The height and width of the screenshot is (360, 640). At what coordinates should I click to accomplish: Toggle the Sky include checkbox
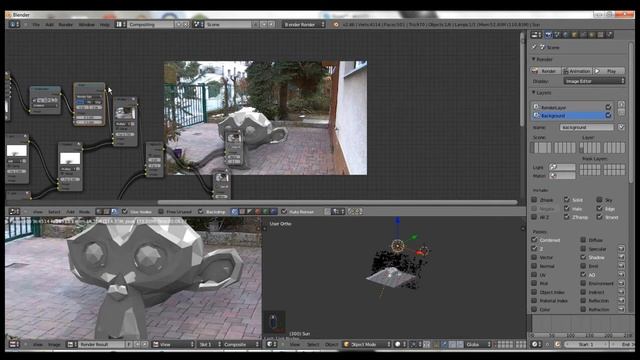click(599, 200)
